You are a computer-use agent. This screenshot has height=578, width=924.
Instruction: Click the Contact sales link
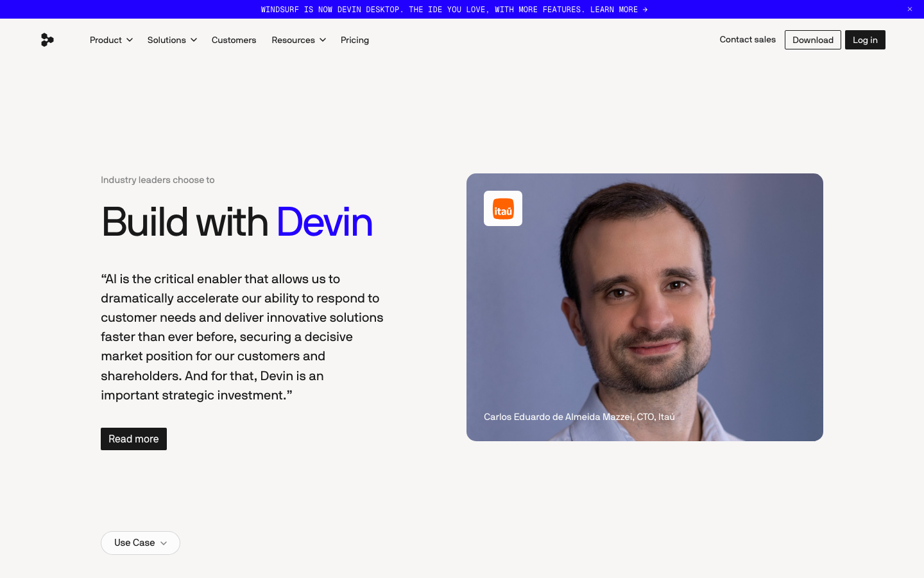[x=748, y=39]
